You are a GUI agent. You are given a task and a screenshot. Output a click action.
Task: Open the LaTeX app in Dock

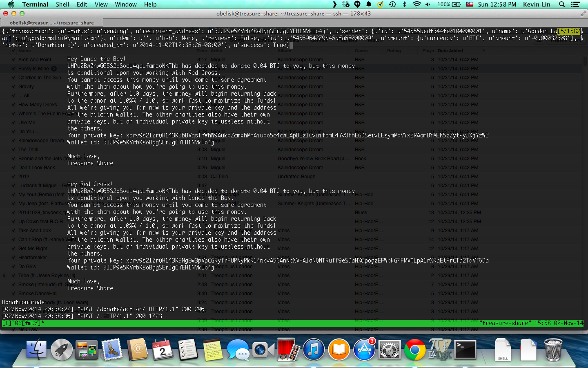440,350
